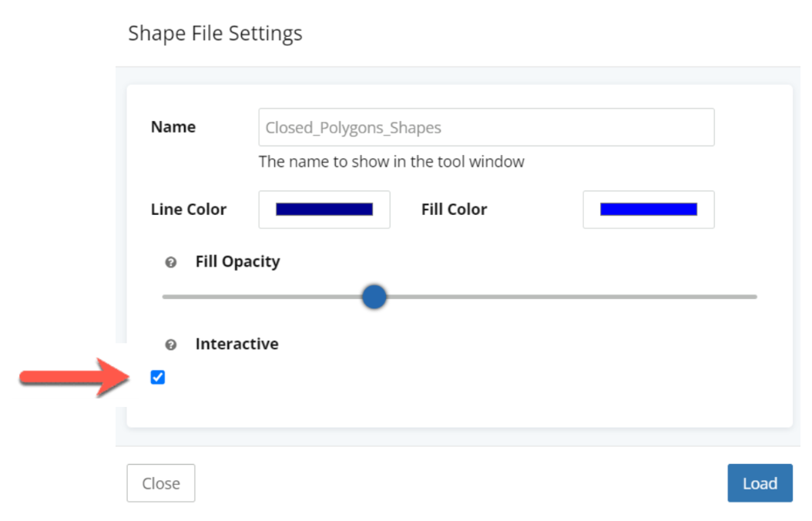
Task: Open the Line Color swatch picker
Action: point(324,209)
